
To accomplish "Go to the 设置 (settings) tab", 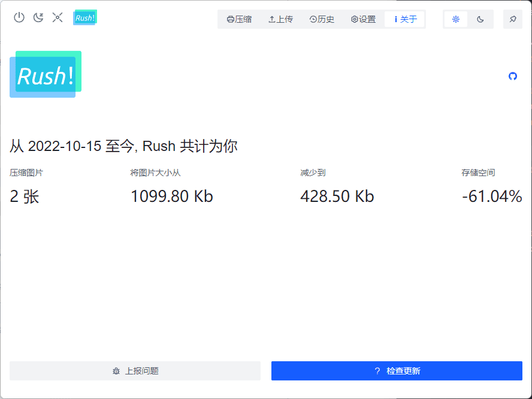I will [364, 19].
